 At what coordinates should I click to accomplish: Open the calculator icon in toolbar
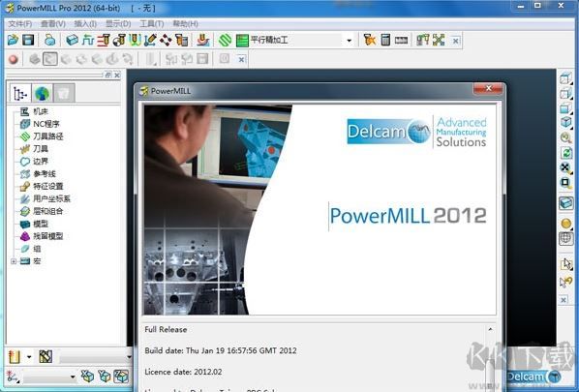coord(385,40)
